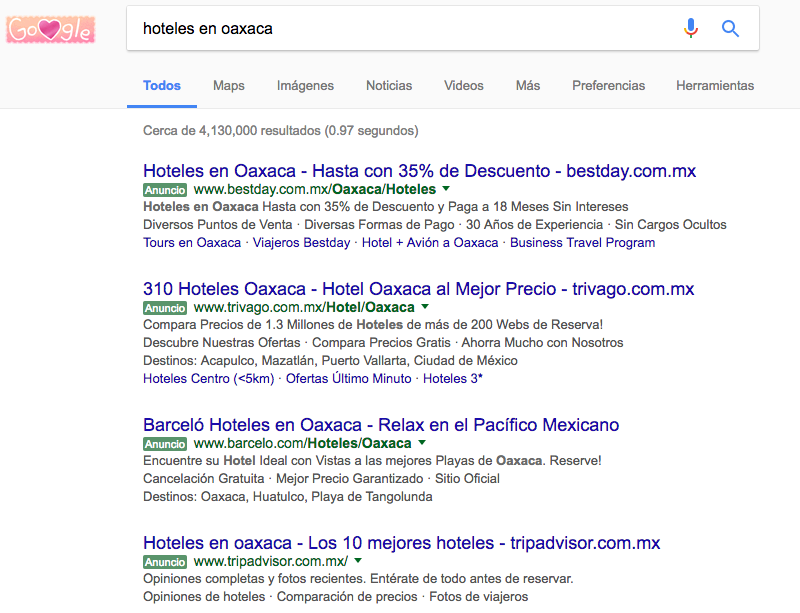Click the Anuncio badge of the tripadvisor ad
Viewport: 800px width, 613px height.
165,562
